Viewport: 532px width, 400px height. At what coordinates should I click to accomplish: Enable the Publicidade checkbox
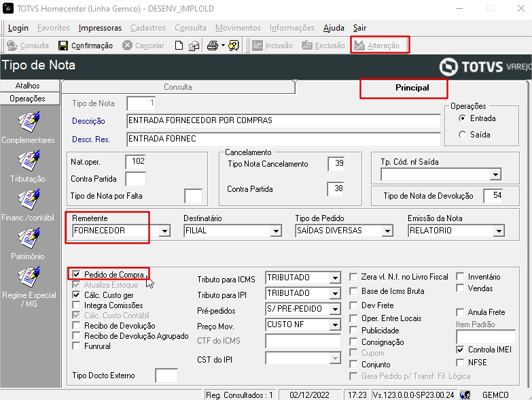[353, 331]
